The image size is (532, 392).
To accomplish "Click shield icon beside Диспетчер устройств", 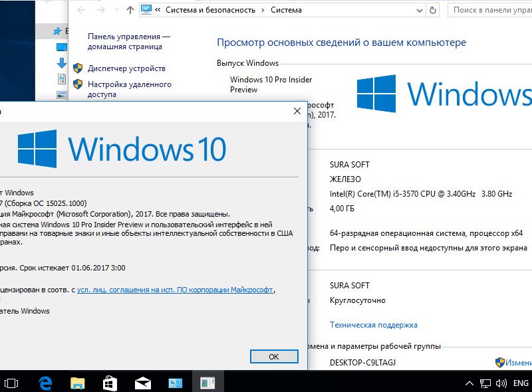I will coord(78,68).
